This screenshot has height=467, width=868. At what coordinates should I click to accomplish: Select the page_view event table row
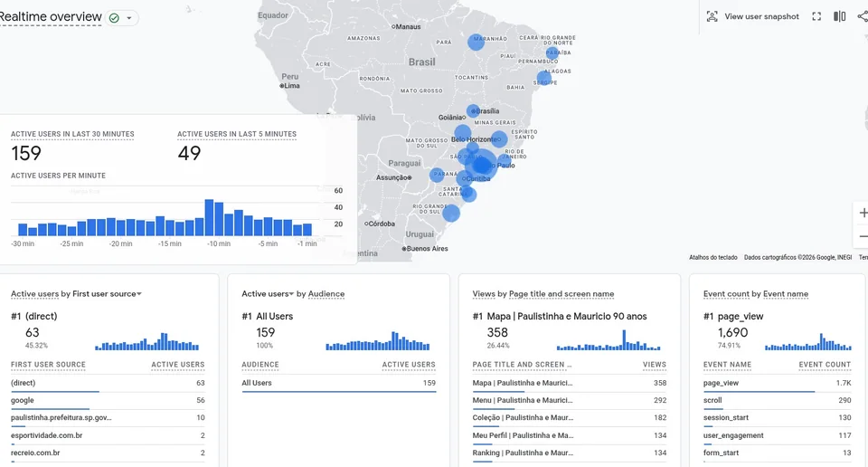(x=778, y=383)
